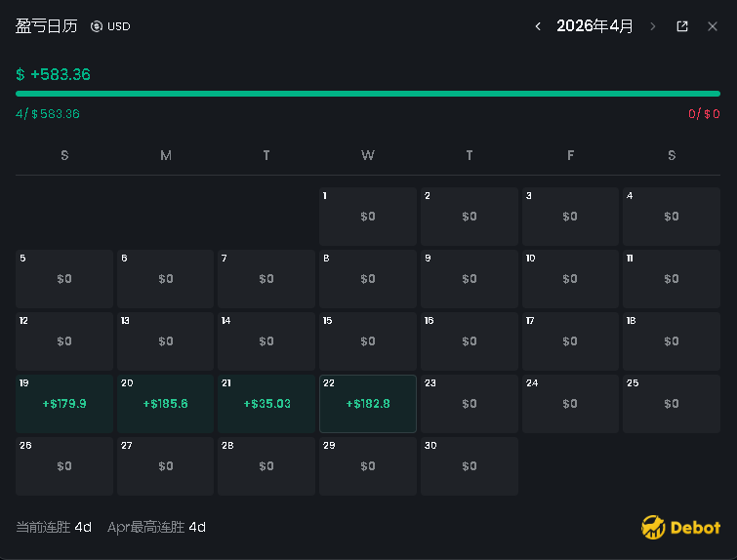
Task: Select the April 17 day cell
Action: tap(570, 341)
